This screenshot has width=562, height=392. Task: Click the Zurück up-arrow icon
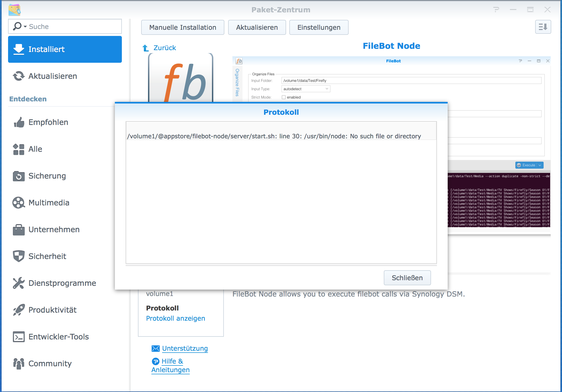pos(145,48)
